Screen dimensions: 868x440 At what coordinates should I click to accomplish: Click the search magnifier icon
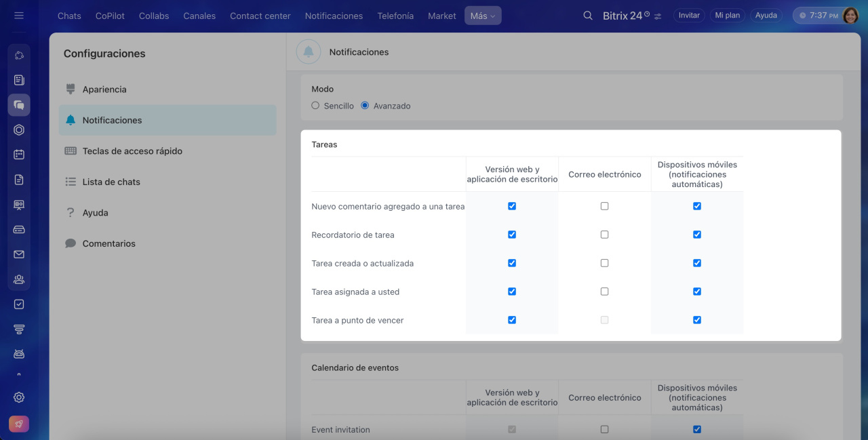tap(588, 16)
